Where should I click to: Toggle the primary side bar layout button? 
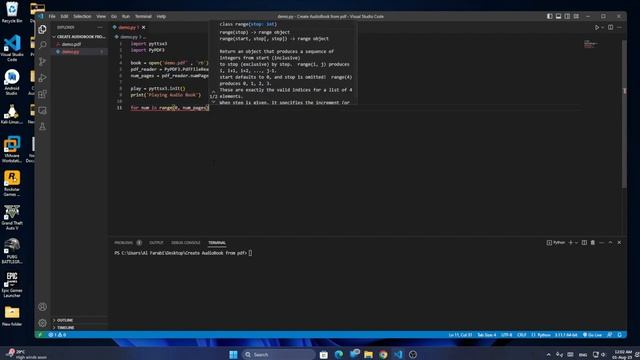click(x=550, y=16)
